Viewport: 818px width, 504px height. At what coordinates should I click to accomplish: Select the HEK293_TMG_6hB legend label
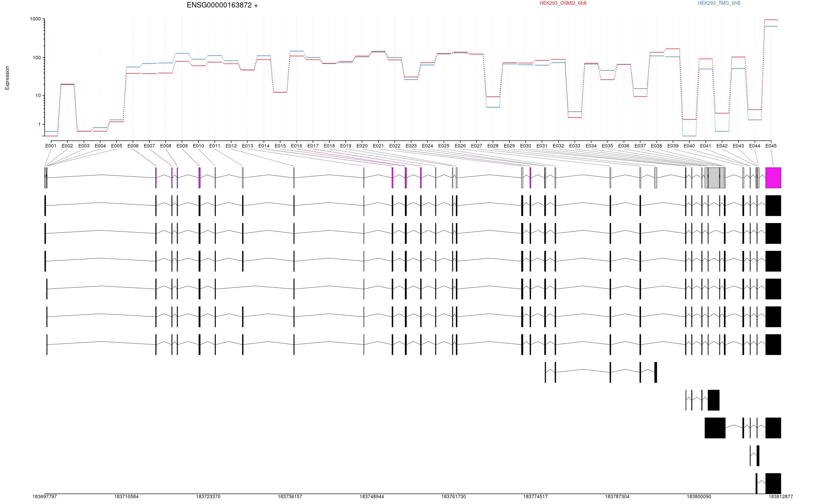719,3
